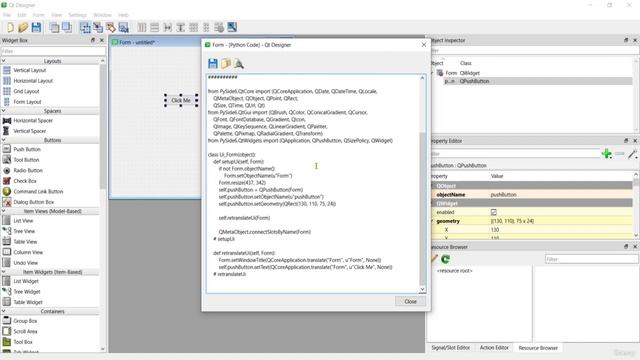The height and width of the screenshot is (360, 640).
Task: Select the Click Me button on the form
Action: pyautogui.click(x=181, y=100)
